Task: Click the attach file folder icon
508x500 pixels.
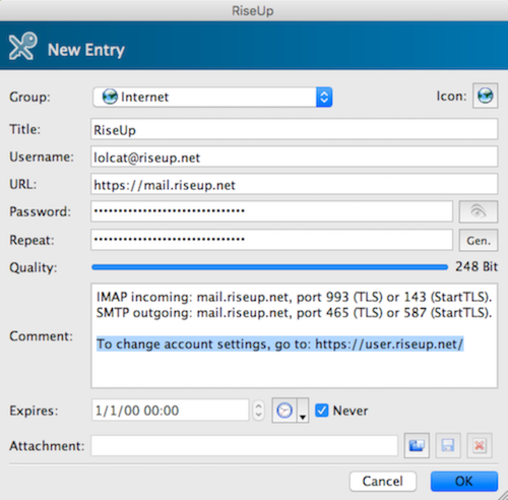Action: [416, 445]
